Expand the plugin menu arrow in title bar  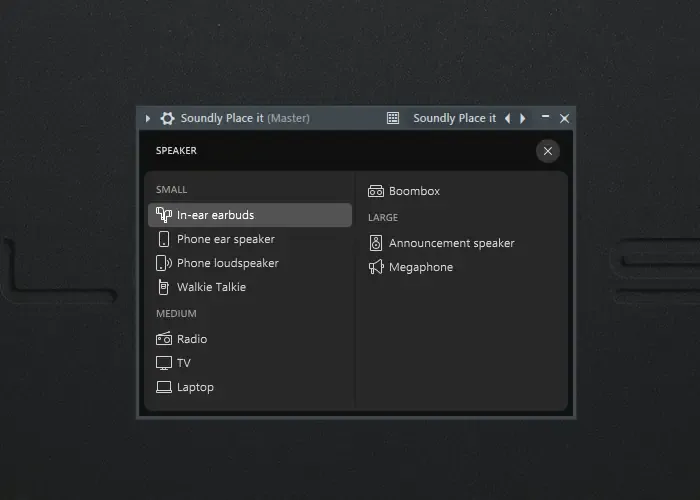pos(148,118)
